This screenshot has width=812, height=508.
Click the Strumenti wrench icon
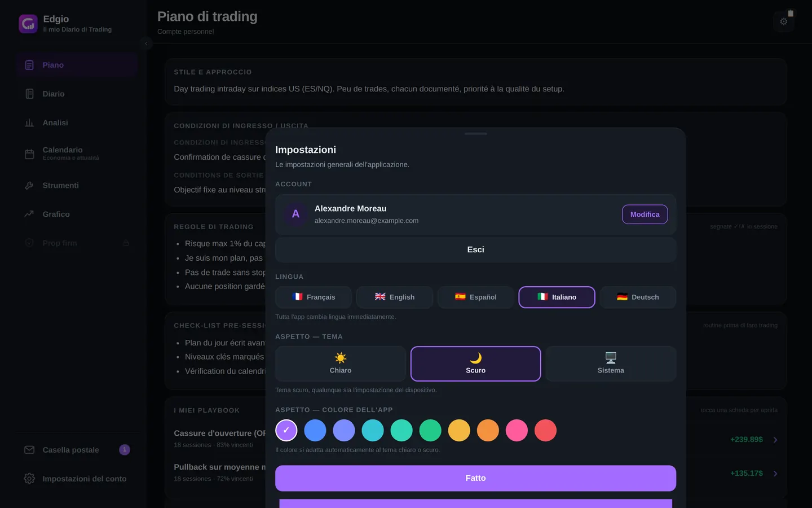click(29, 185)
